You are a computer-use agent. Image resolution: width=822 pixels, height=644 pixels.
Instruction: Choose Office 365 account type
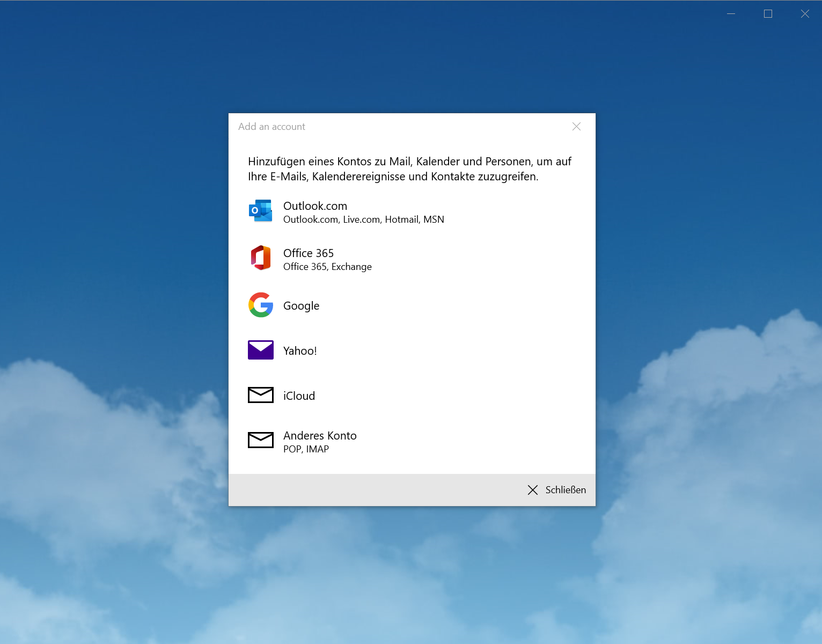[412, 259]
